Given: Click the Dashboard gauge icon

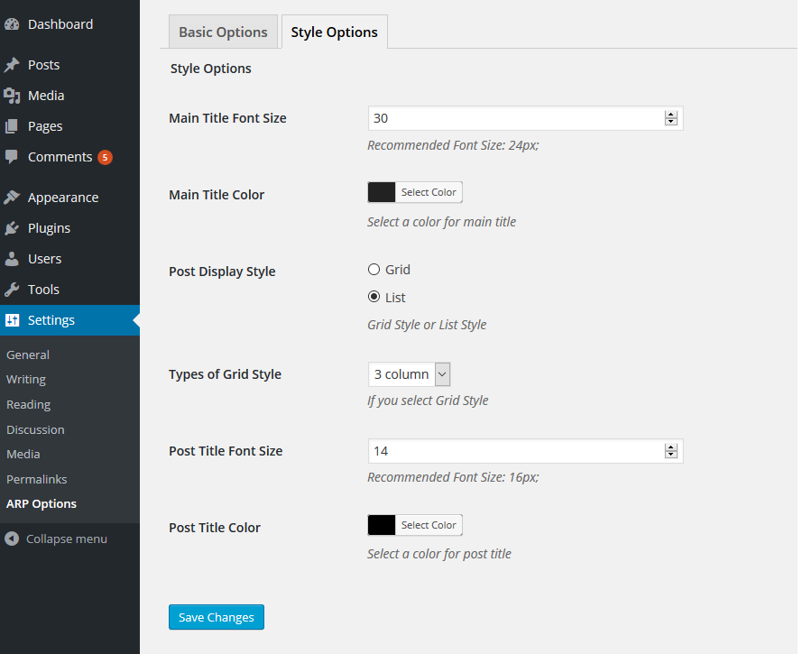Looking at the screenshot, I should (x=12, y=24).
